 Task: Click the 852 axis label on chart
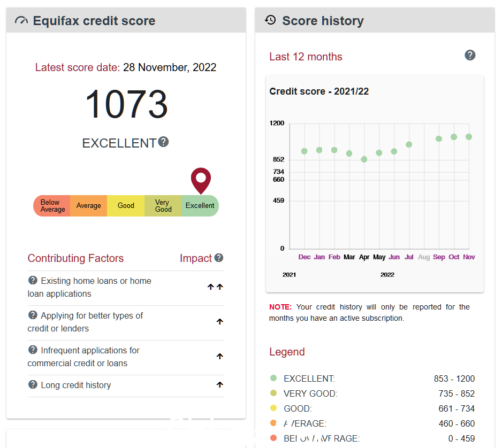[278, 159]
